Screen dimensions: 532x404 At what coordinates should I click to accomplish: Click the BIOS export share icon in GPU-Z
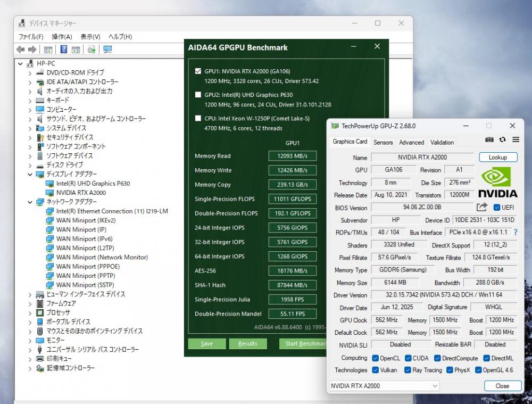[x=482, y=207]
